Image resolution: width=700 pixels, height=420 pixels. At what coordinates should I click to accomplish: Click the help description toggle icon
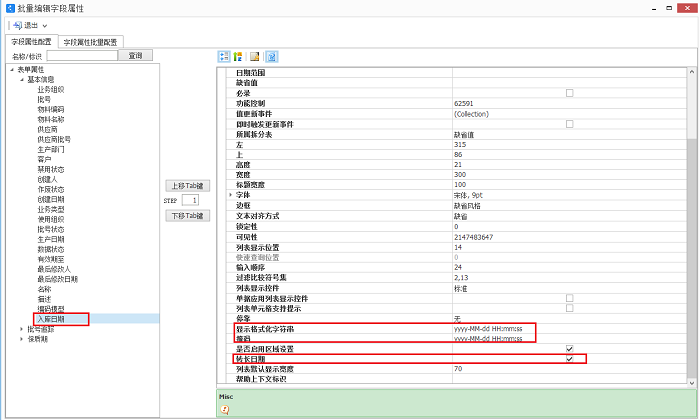click(272, 56)
